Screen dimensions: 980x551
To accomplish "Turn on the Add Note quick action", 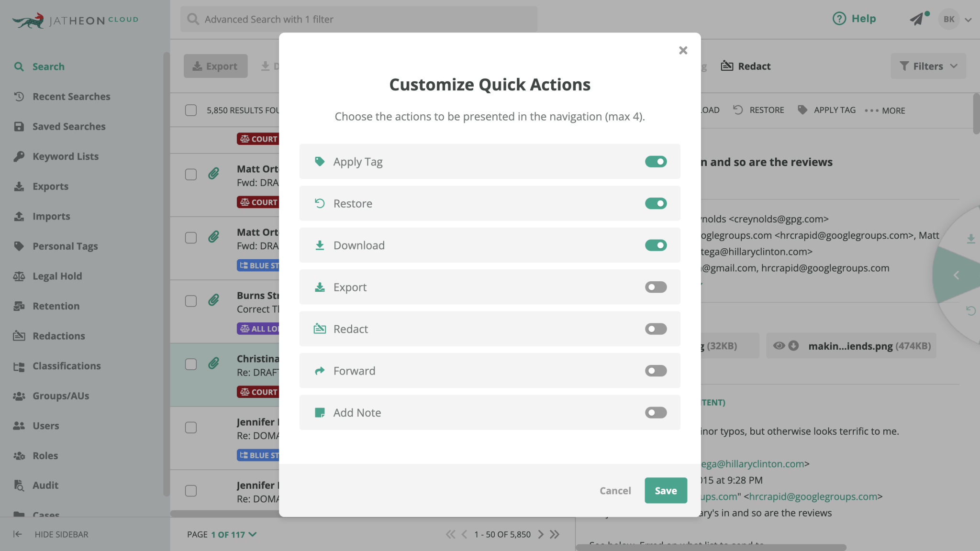I will 656,412.
